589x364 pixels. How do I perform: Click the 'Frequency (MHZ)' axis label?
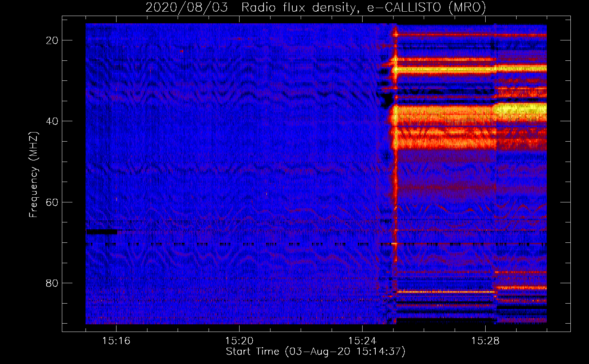point(33,174)
